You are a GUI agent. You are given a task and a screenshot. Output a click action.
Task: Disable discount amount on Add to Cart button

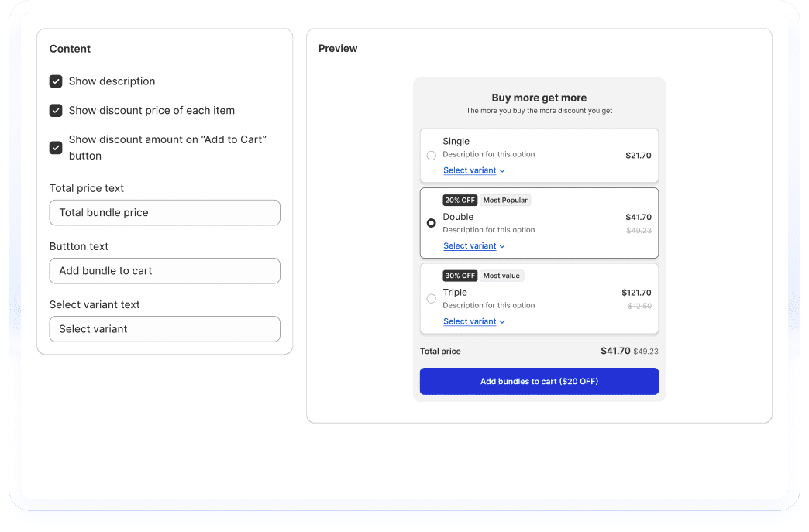(x=56, y=147)
